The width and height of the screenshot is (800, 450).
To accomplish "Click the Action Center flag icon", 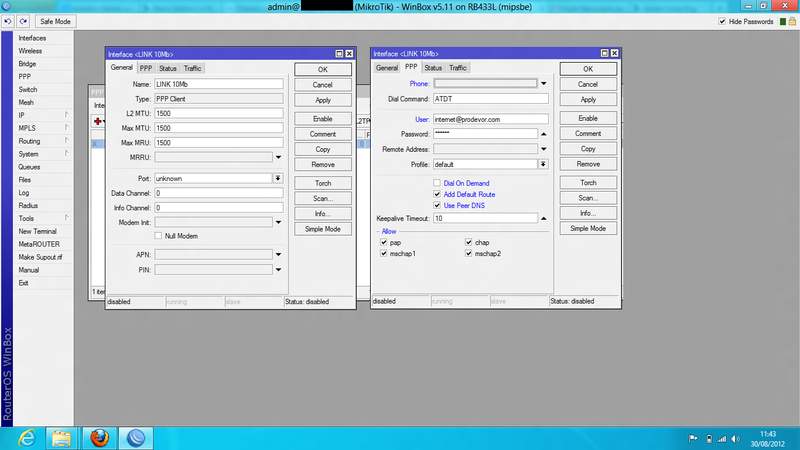I will tap(693, 438).
